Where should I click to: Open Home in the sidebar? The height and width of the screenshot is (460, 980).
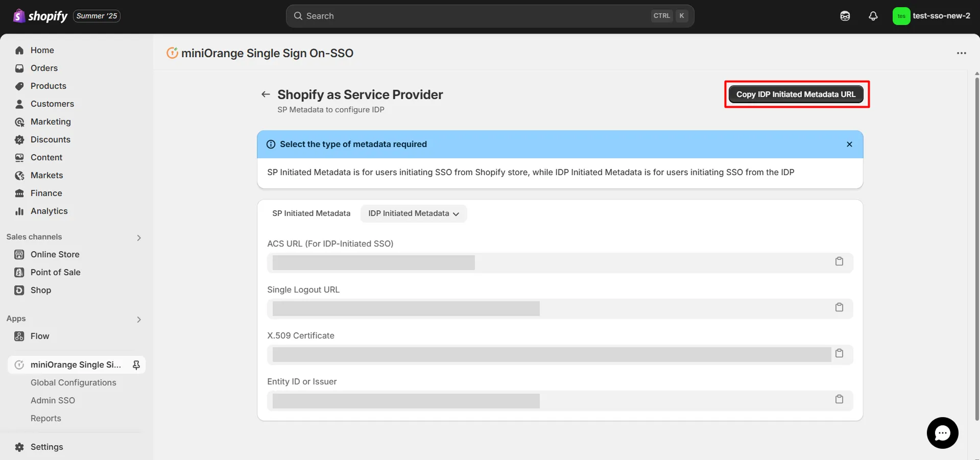tap(42, 50)
